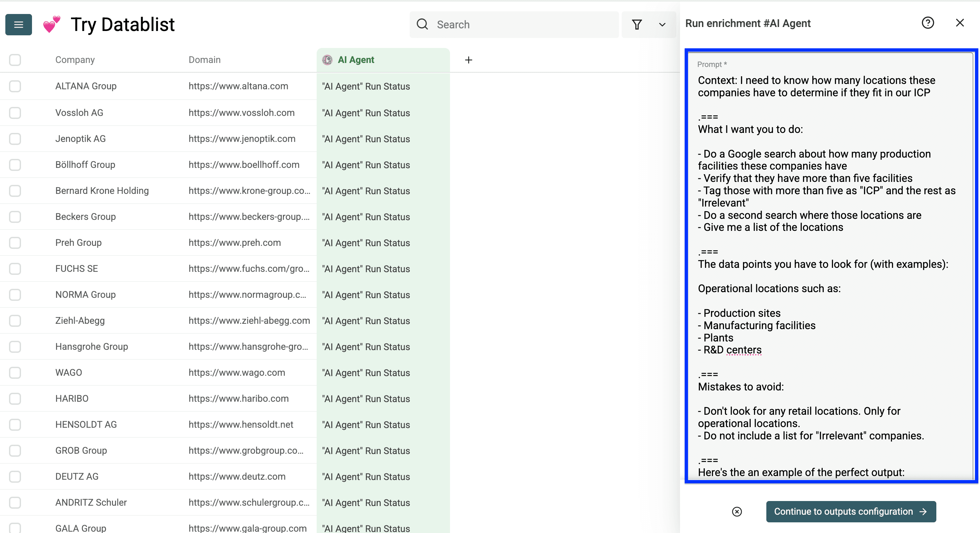
Task: Close the Run enrichment panel
Action: [960, 23]
